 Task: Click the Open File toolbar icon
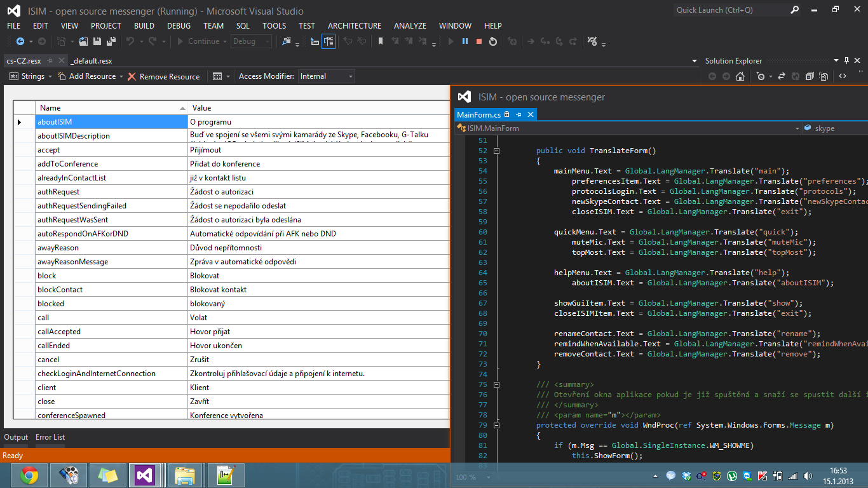pos(85,41)
